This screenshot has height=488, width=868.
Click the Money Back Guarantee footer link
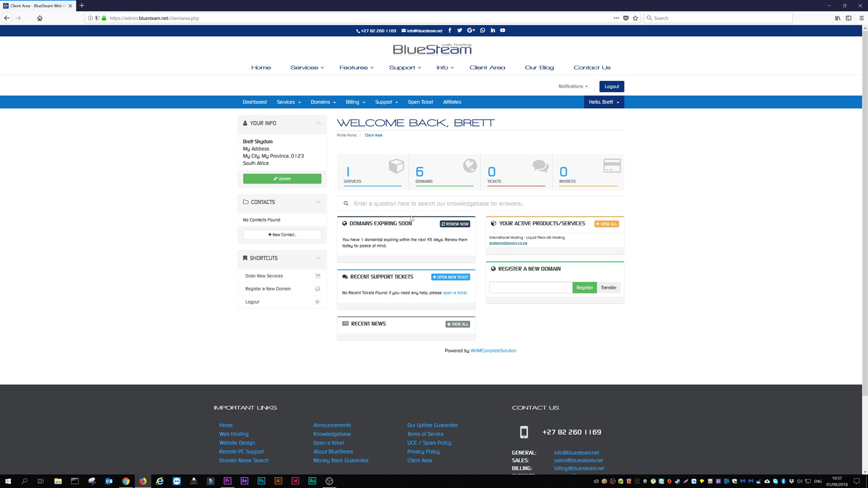click(341, 460)
